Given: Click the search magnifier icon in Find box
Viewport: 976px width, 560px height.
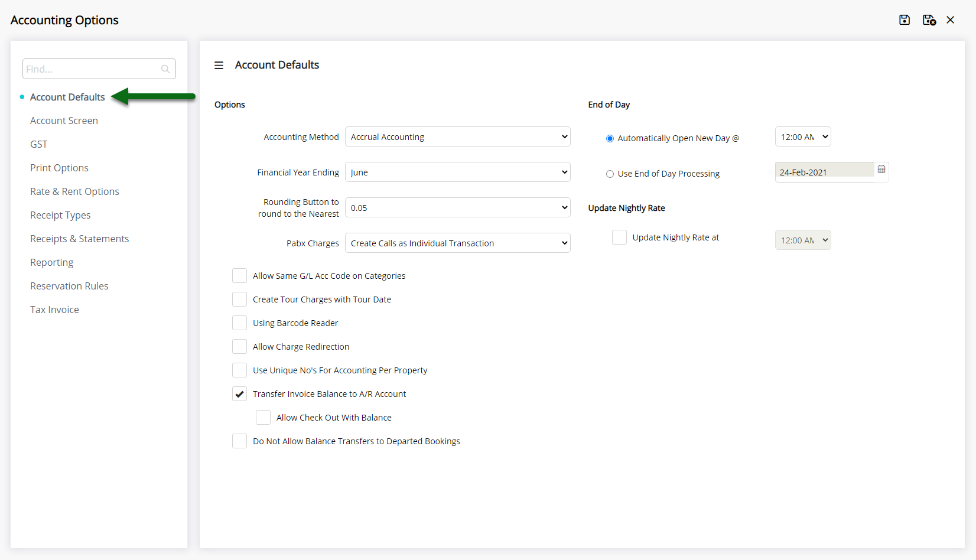Looking at the screenshot, I should point(165,69).
